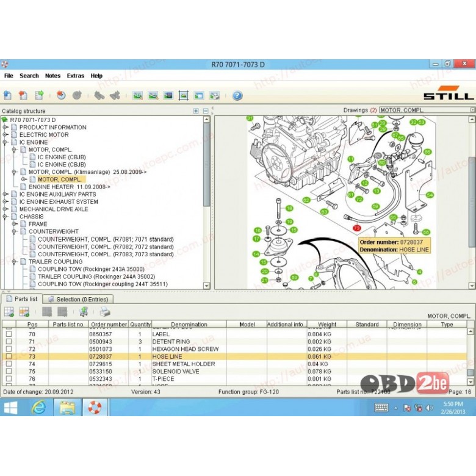Click the catalog tree vertical scrollbar down arrow

point(206,286)
